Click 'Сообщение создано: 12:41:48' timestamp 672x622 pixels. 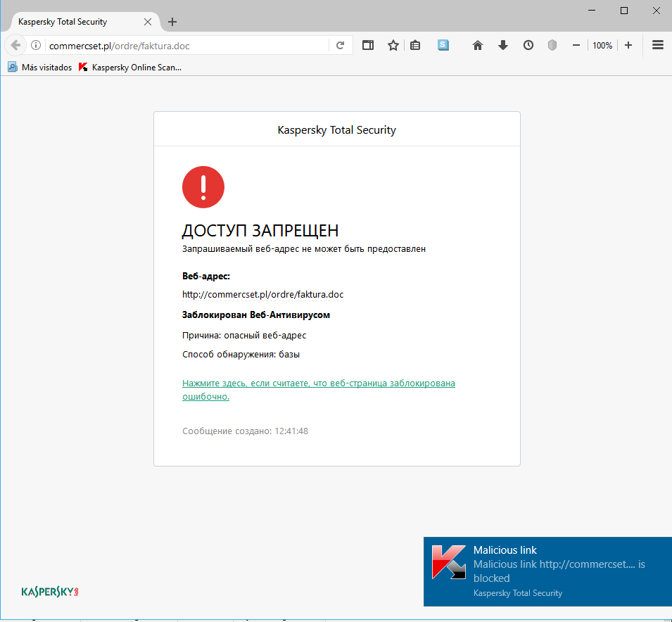245,431
